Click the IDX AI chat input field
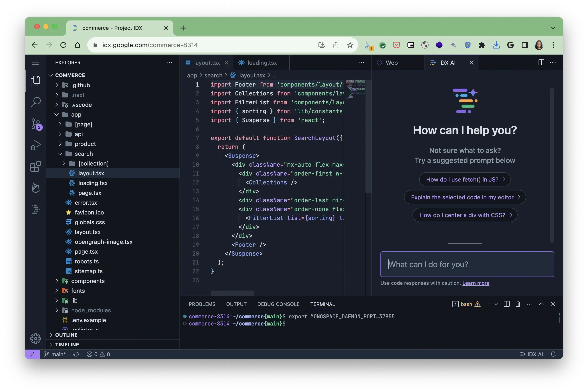 (x=467, y=264)
